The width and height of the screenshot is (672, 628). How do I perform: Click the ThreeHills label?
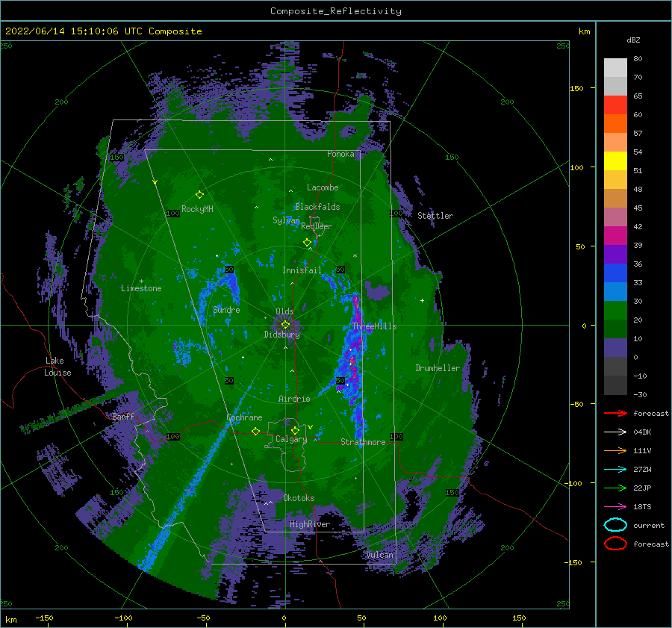coord(375,326)
